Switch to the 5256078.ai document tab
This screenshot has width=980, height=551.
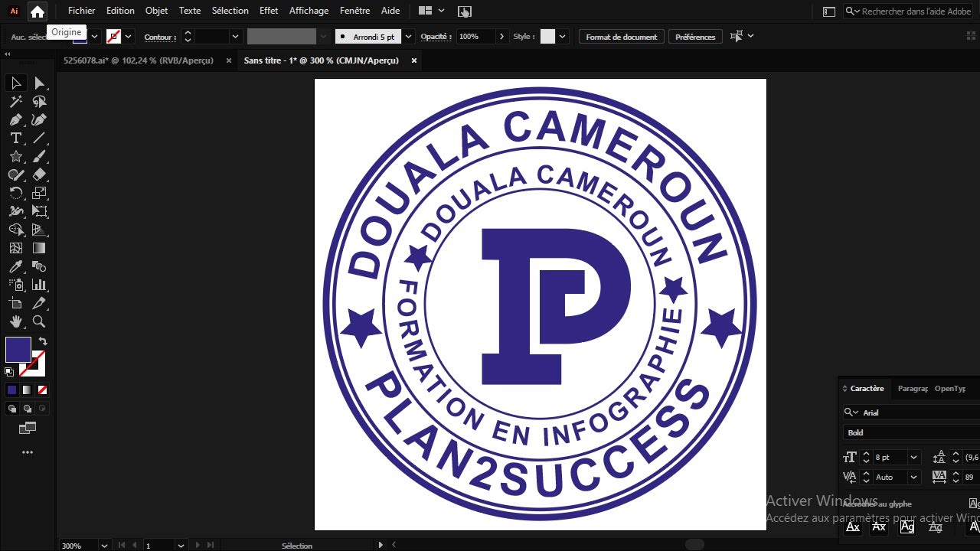pyautogui.click(x=138, y=60)
